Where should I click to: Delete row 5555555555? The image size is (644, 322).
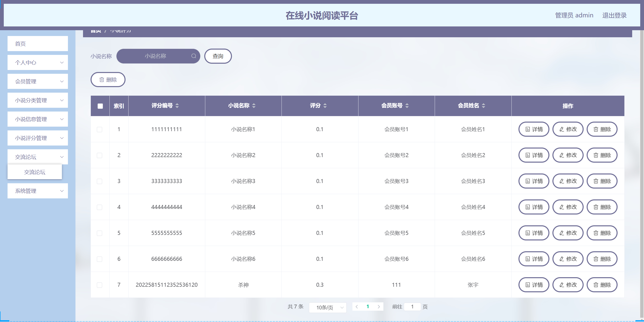pos(602,233)
